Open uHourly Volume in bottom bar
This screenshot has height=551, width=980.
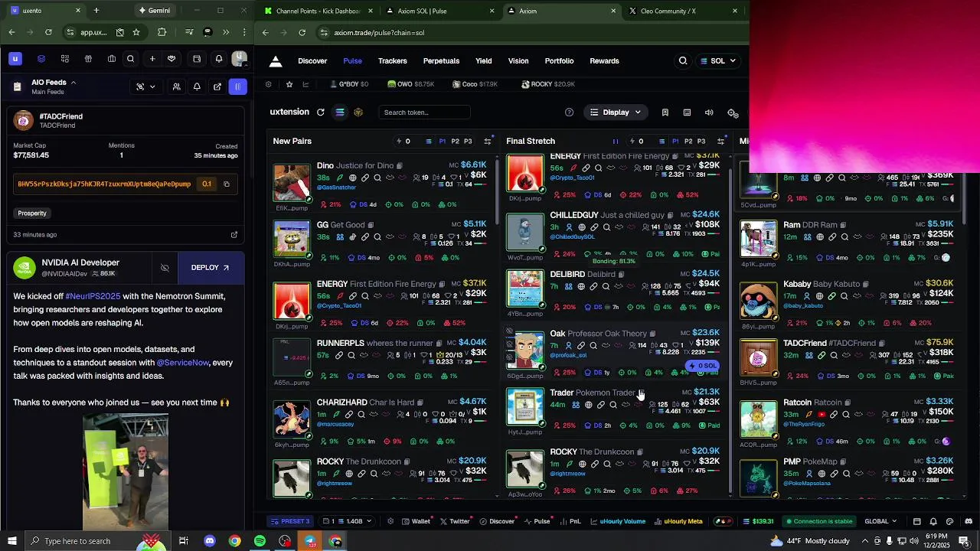click(618, 521)
